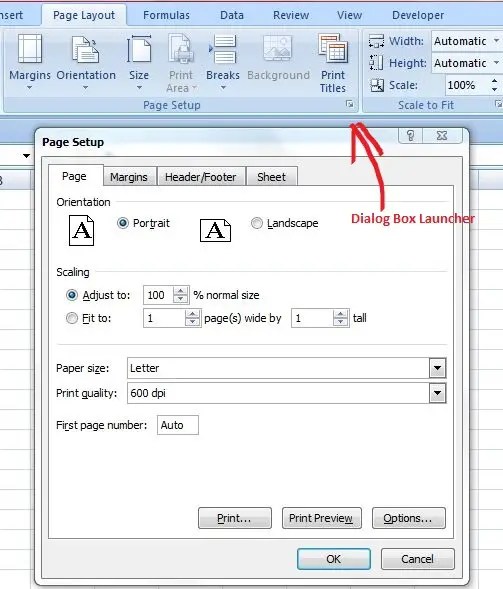Increase the pages wide spinner
503x589 pixels.
192,314
